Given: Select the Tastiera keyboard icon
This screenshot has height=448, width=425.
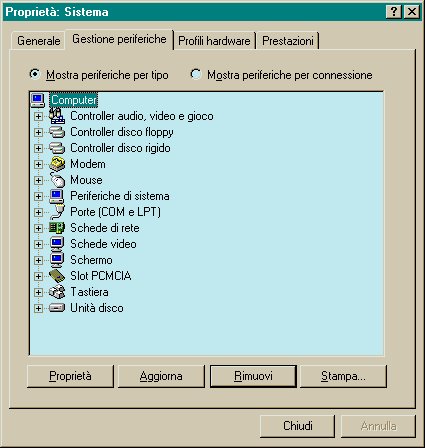Looking at the screenshot, I should [x=57, y=292].
